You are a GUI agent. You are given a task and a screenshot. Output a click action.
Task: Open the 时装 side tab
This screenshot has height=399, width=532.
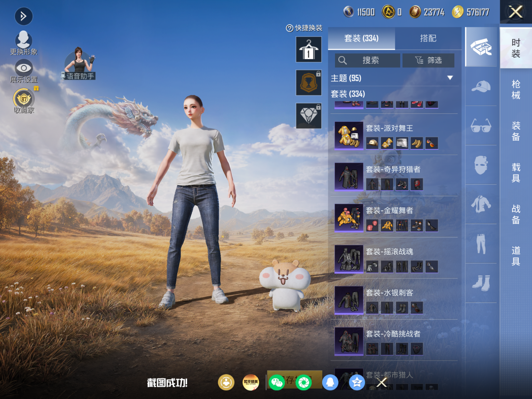pos(516,48)
